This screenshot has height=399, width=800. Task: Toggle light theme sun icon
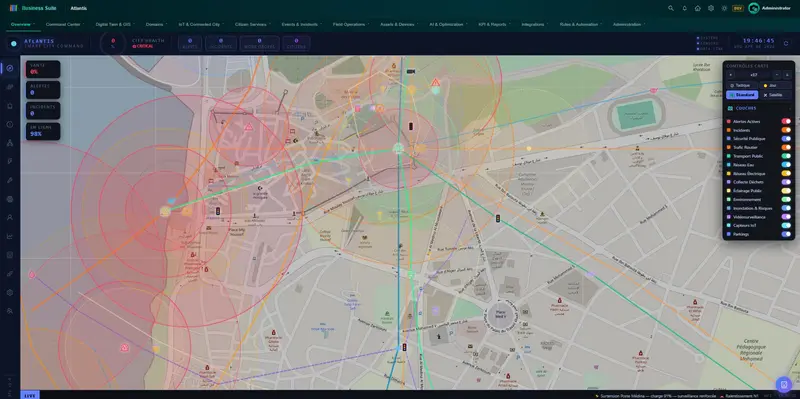point(724,8)
